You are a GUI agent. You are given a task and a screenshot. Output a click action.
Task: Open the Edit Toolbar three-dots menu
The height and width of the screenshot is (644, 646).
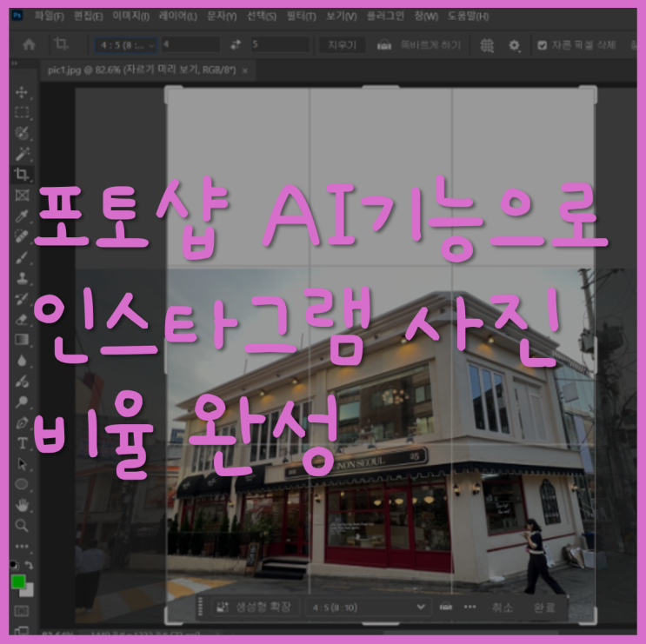(x=22, y=547)
